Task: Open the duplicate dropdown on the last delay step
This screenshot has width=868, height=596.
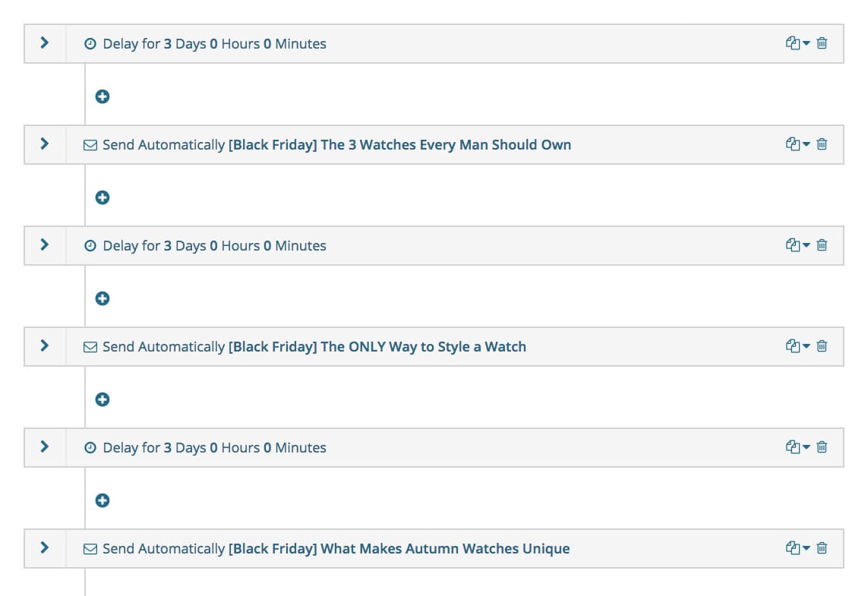Action: pos(805,447)
